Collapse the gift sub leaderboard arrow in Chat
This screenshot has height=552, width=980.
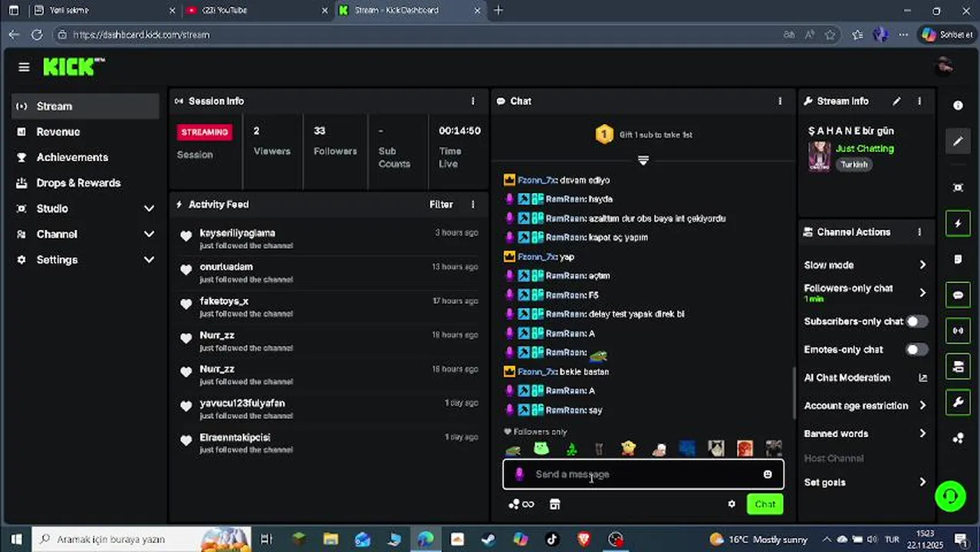(643, 160)
